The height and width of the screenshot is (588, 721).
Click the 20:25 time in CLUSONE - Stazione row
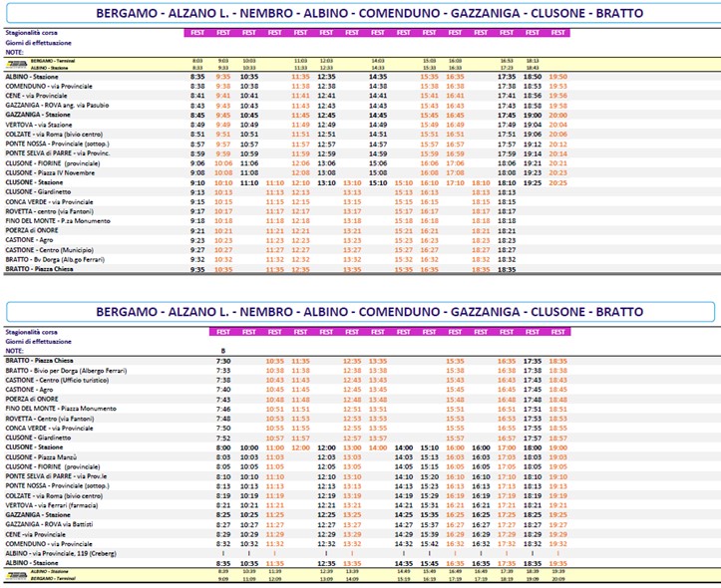[x=557, y=182]
